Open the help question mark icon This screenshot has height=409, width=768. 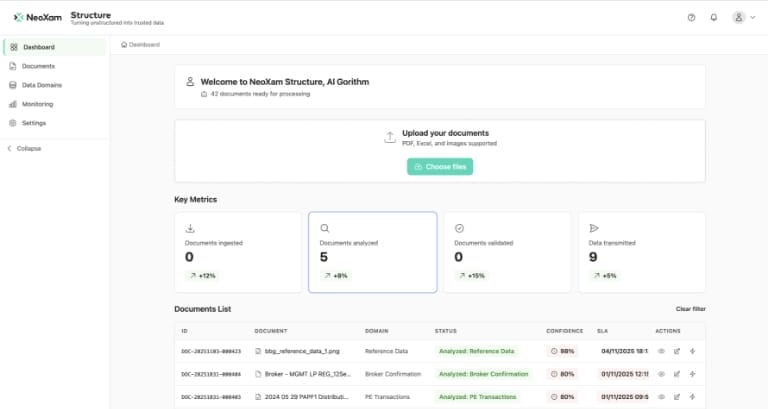click(691, 17)
